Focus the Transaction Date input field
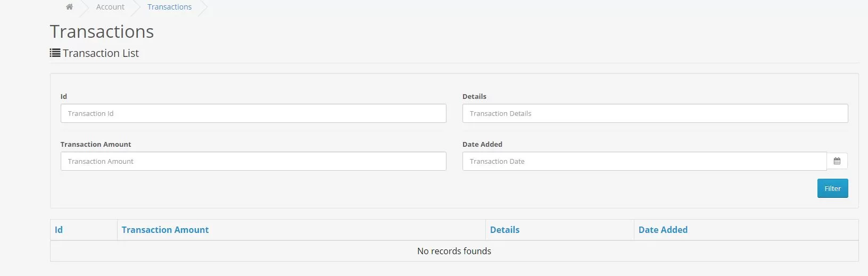This screenshot has width=868, height=276. pyautogui.click(x=644, y=161)
